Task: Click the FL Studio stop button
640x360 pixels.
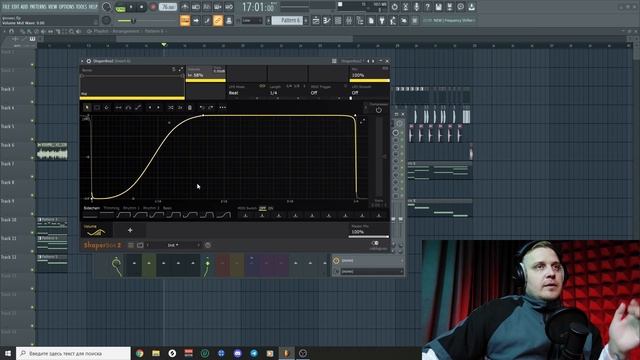Action: (142, 7)
